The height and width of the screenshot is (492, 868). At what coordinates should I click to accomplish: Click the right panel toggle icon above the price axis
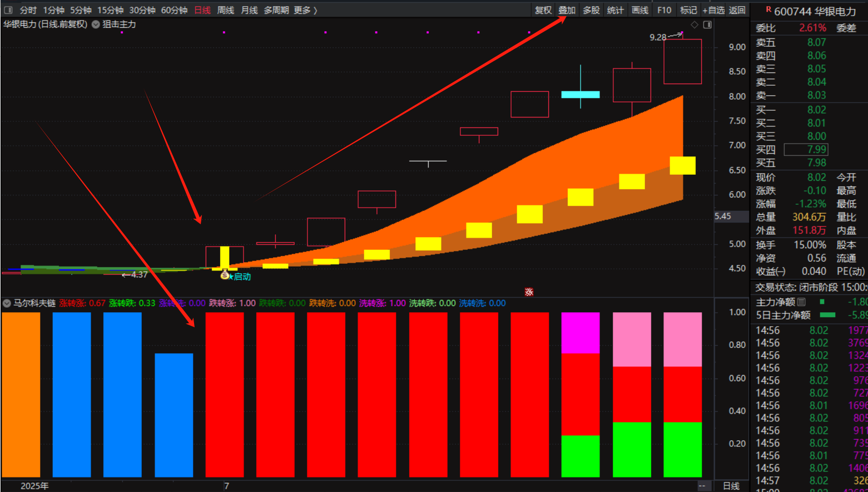coord(707,24)
